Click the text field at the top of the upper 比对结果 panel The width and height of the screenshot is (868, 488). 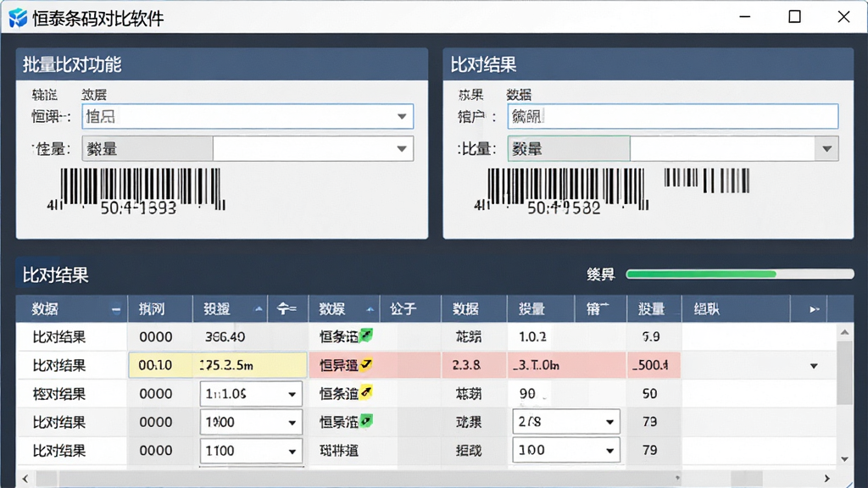[x=672, y=117]
